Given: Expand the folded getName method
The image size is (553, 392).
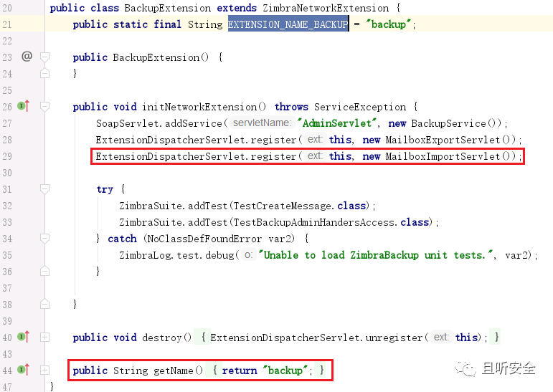Looking at the screenshot, I should pos(44,371).
